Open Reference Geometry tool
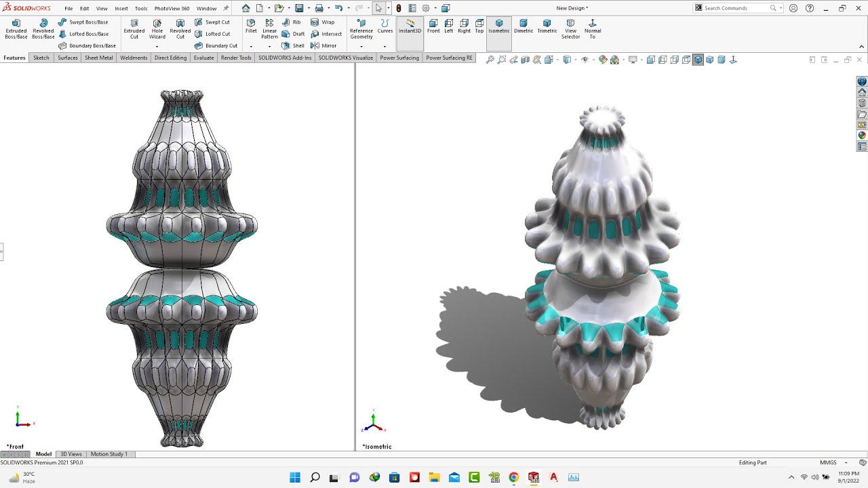 point(361,29)
